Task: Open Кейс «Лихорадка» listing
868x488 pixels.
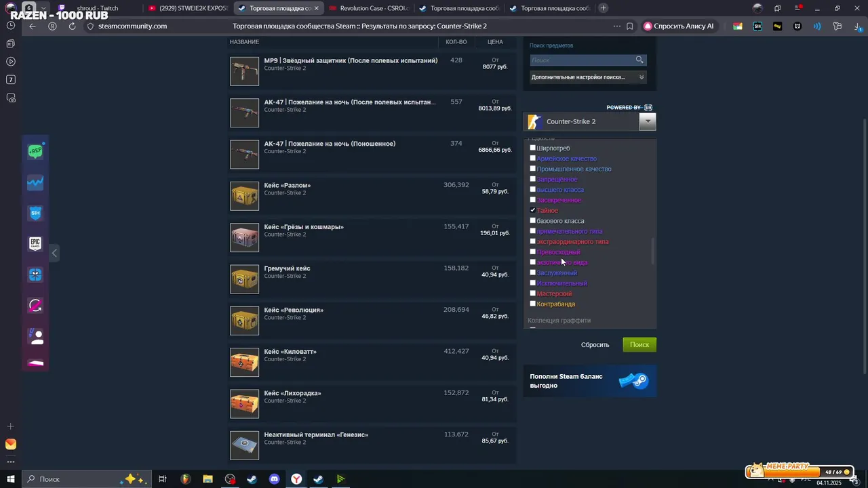Action: pyautogui.click(x=372, y=404)
